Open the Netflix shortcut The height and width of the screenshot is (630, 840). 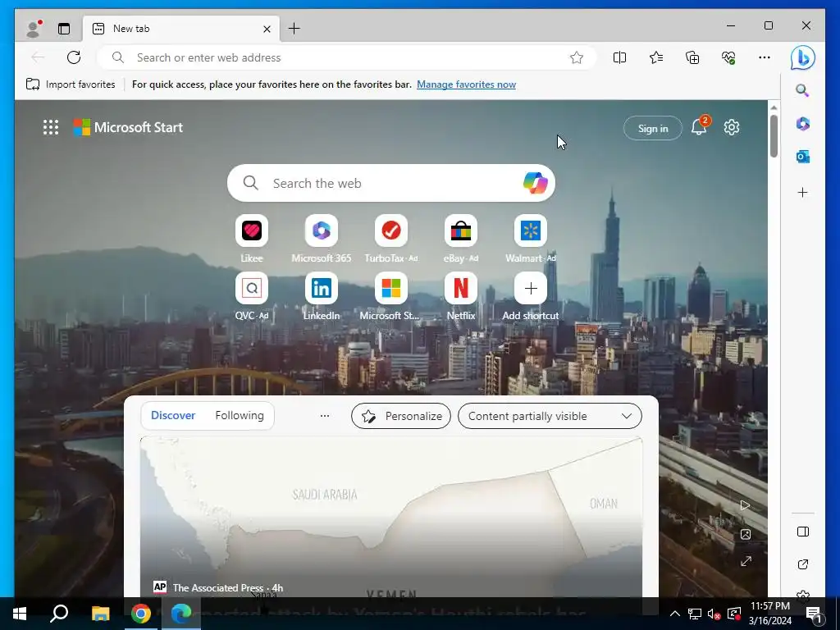click(461, 296)
